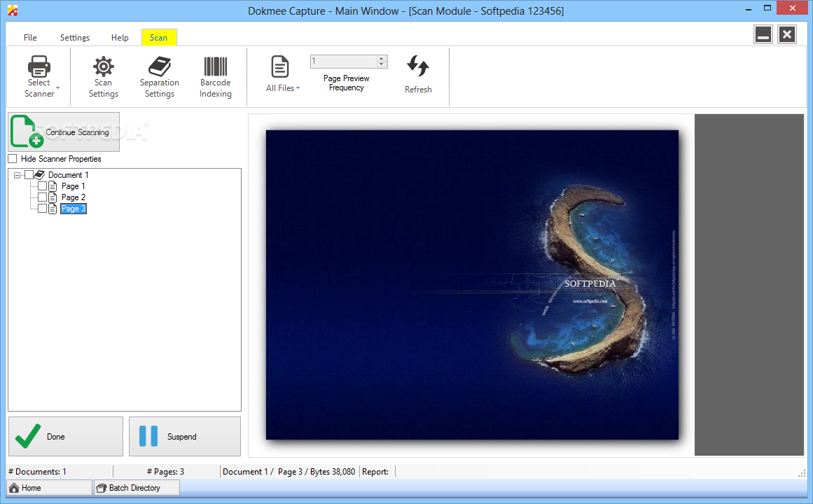Check the Document 1 checkbox
This screenshot has height=504, width=813.
(29, 175)
